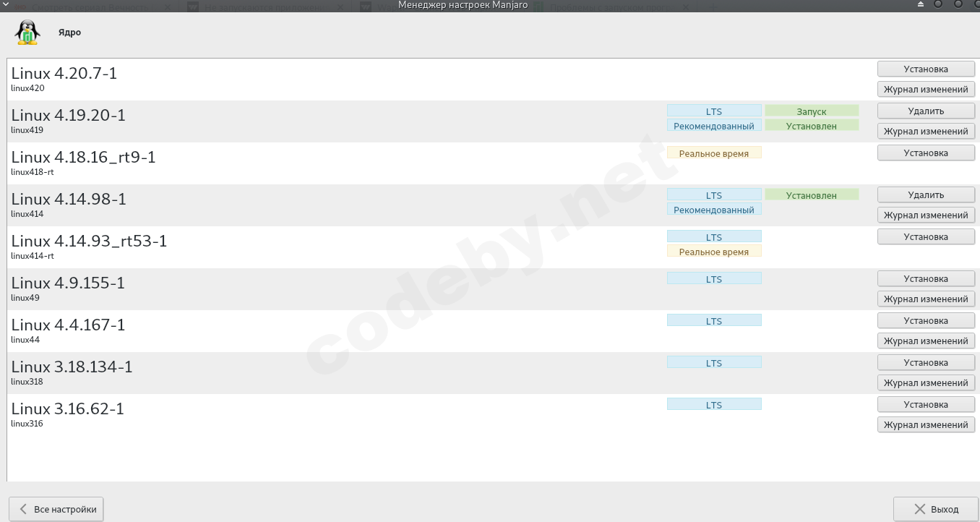Click package name "linux418-rt"
Viewport: 980px width, 522px height.
coord(33,172)
